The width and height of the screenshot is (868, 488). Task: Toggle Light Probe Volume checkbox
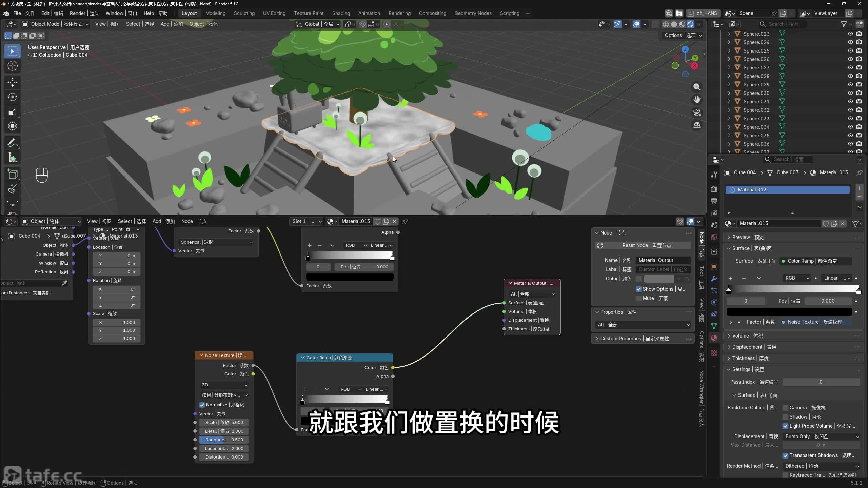pyautogui.click(x=785, y=426)
